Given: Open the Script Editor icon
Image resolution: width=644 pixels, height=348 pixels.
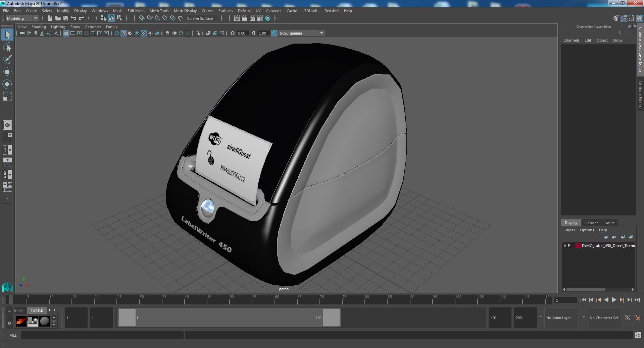Looking at the screenshot, I should click(638, 335).
